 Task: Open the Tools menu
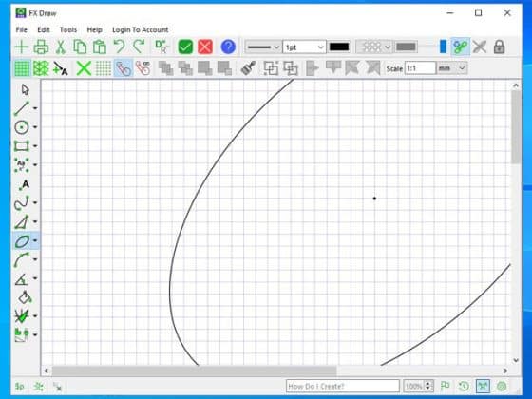click(x=68, y=29)
